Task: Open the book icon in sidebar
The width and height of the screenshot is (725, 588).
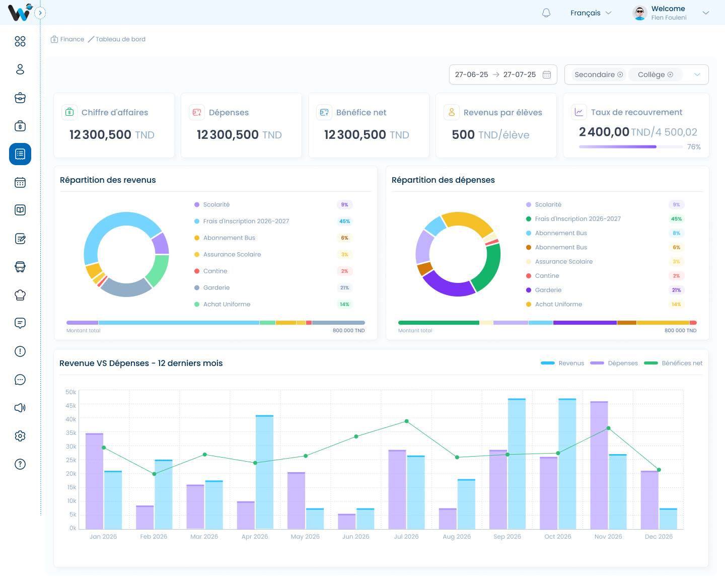Action: [x=20, y=210]
